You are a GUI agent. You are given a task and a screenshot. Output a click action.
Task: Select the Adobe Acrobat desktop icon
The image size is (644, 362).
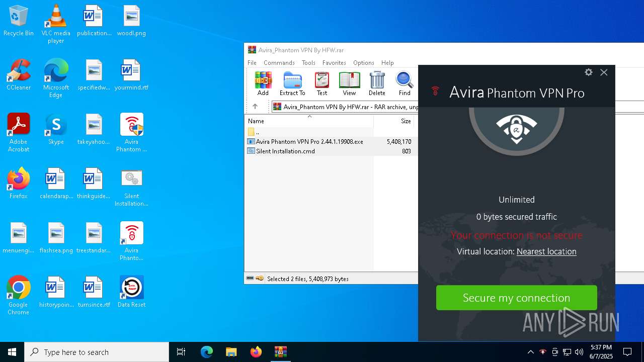point(19,133)
